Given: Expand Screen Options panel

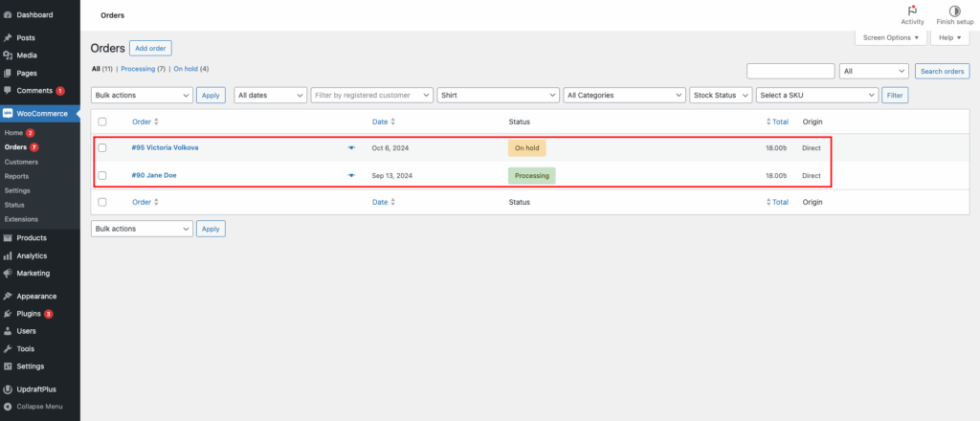Looking at the screenshot, I should (891, 37).
